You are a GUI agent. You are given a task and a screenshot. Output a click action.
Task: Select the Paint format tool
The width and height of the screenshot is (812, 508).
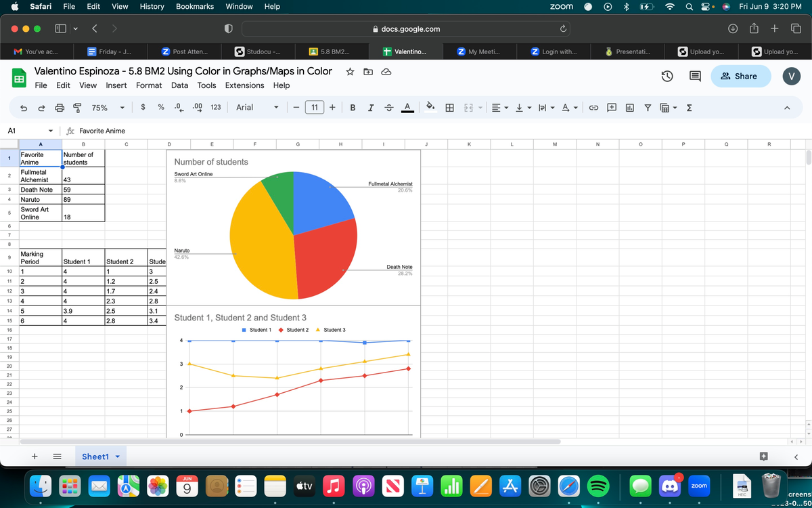pyautogui.click(x=77, y=107)
